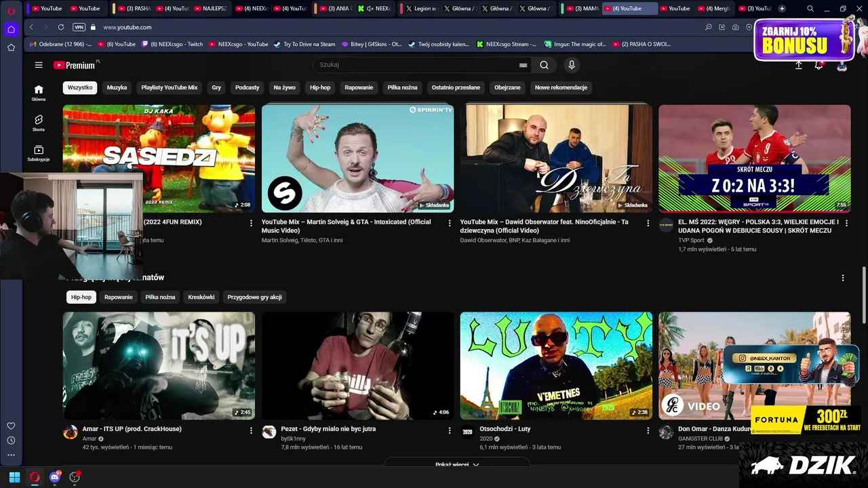Open Opera sidebar three-dot more options

click(11, 455)
